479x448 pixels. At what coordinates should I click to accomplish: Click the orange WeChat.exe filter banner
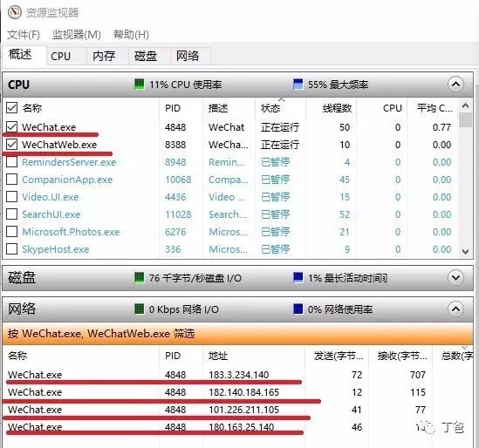(x=237, y=333)
